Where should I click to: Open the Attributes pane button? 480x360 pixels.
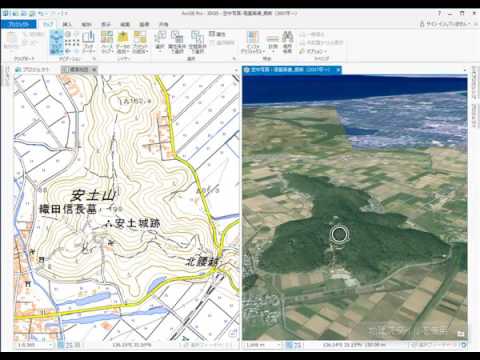pos(217,34)
